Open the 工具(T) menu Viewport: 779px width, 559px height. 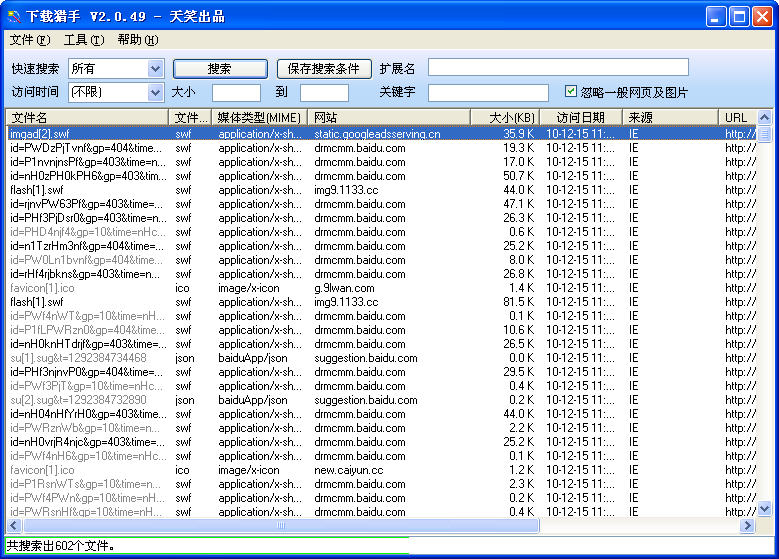[84, 40]
